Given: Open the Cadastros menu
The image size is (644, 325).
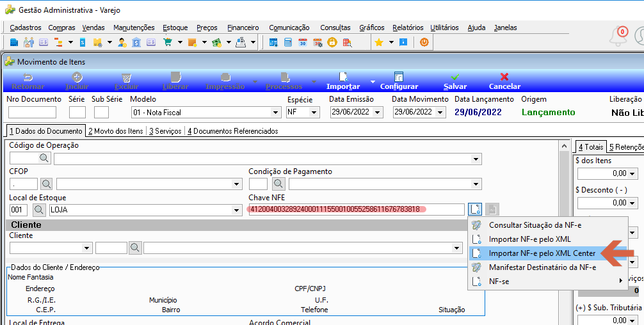Looking at the screenshot, I should pos(26,28).
